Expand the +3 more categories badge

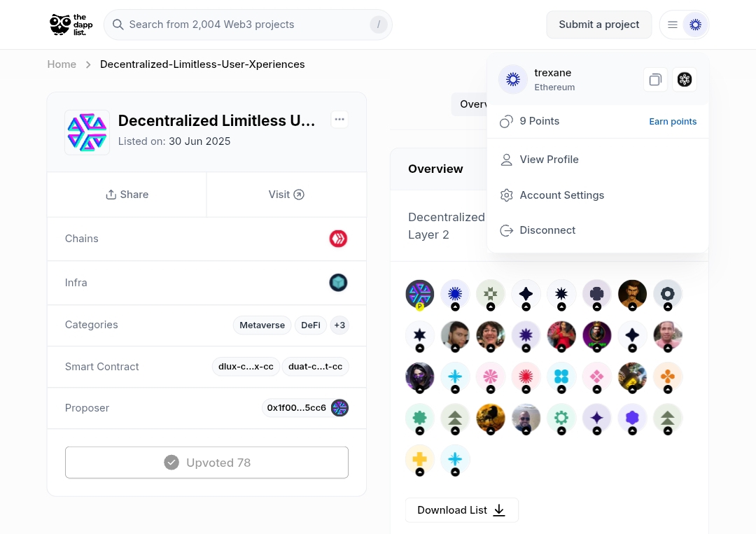[x=340, y=325]
